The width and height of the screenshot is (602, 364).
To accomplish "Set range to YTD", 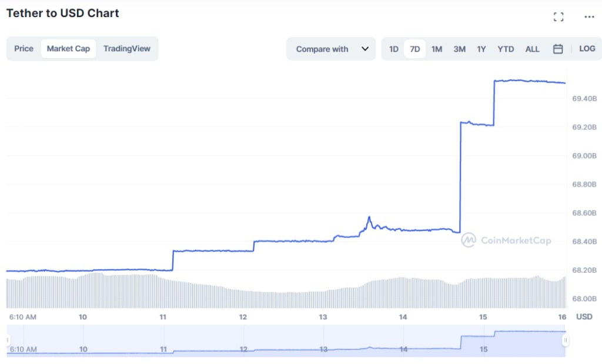I will 506,49.
